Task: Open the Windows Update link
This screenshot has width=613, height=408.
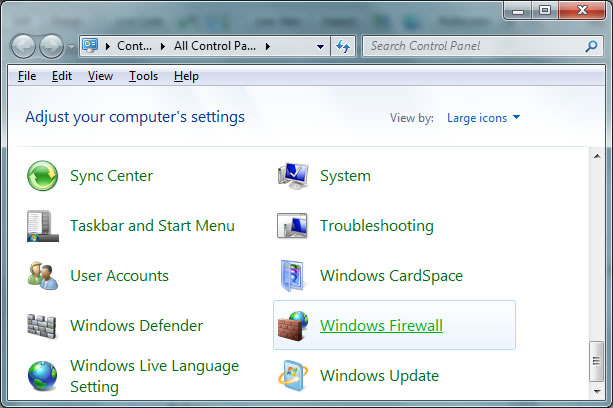Action: [379, 376]
